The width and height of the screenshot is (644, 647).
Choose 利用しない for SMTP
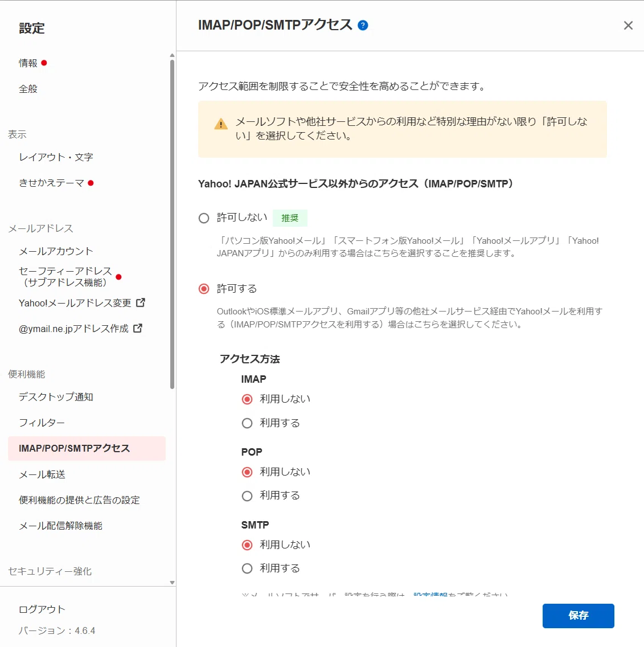point(247,545)
